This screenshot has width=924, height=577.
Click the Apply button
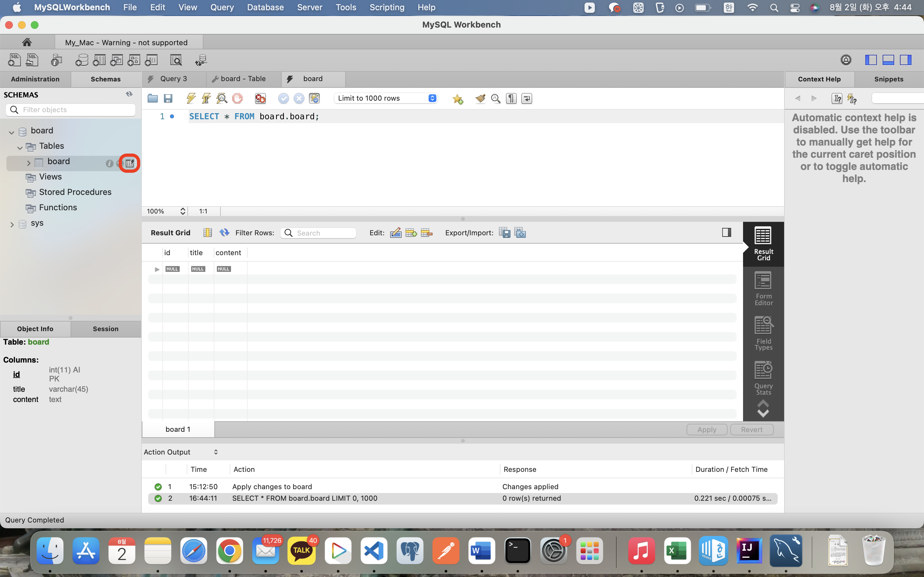[706, 429]
